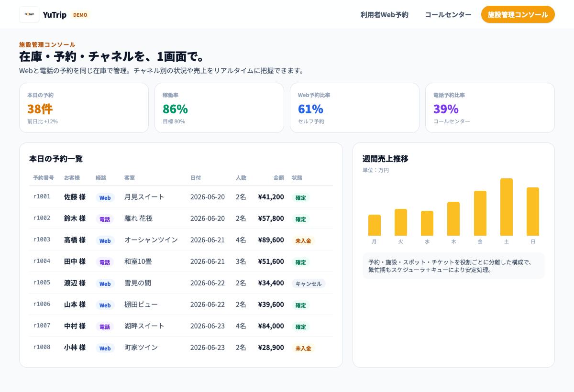Click the amount ¥28,900
The image size is (574, 392).
point(271,347)
